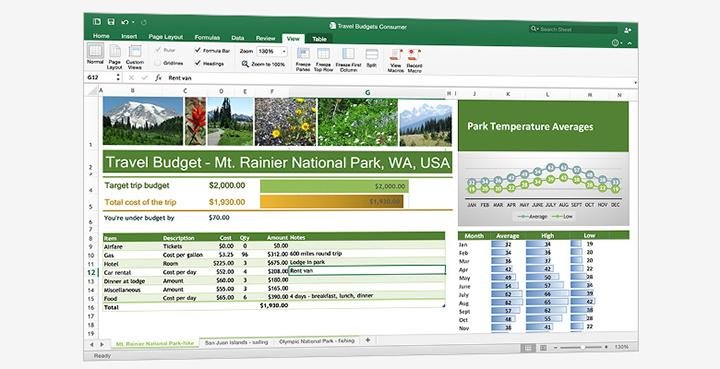Click the zoom slider in status bar
720x369 pixels.
coord(582,347)
